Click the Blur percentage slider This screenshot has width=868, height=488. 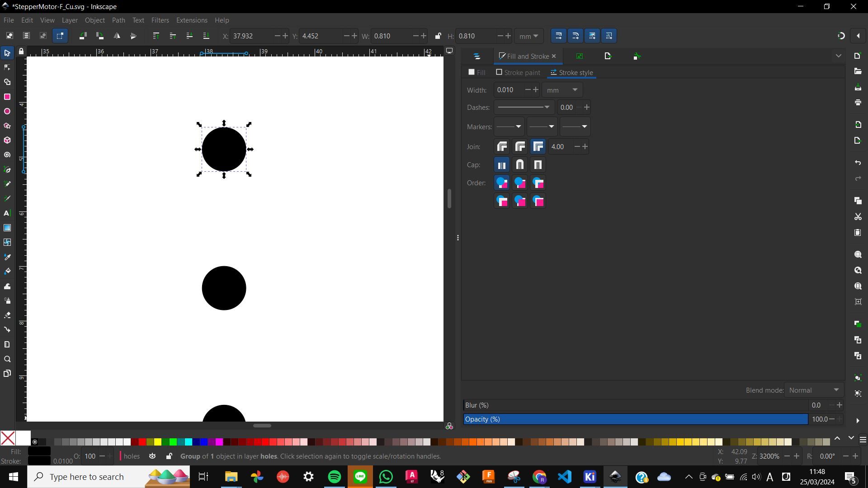click(636, 405)
